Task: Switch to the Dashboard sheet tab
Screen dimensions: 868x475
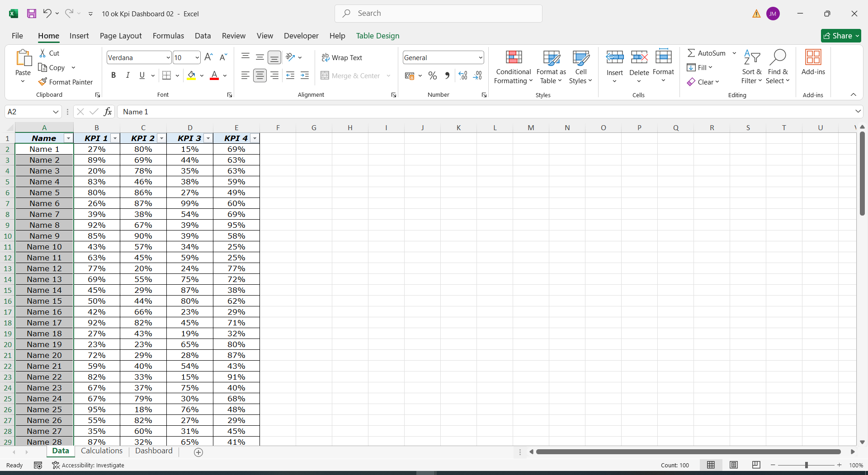Action: (x=154, y=451)
